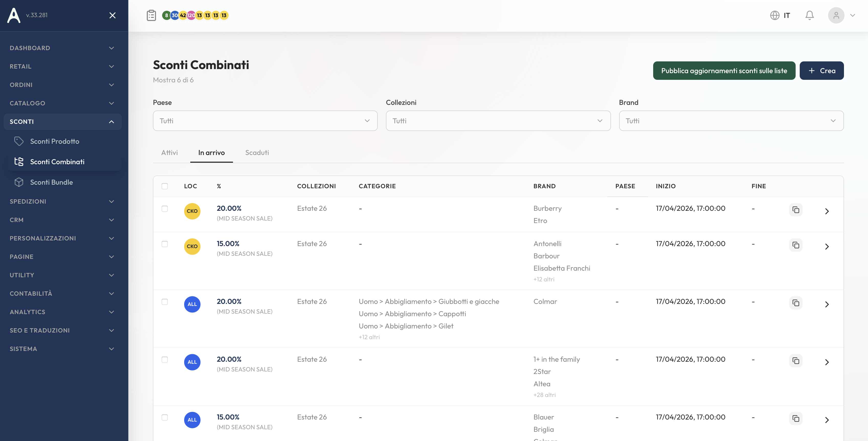
Task: Duplicate the Antonelli 15.00% discount row
Action: 796,245
